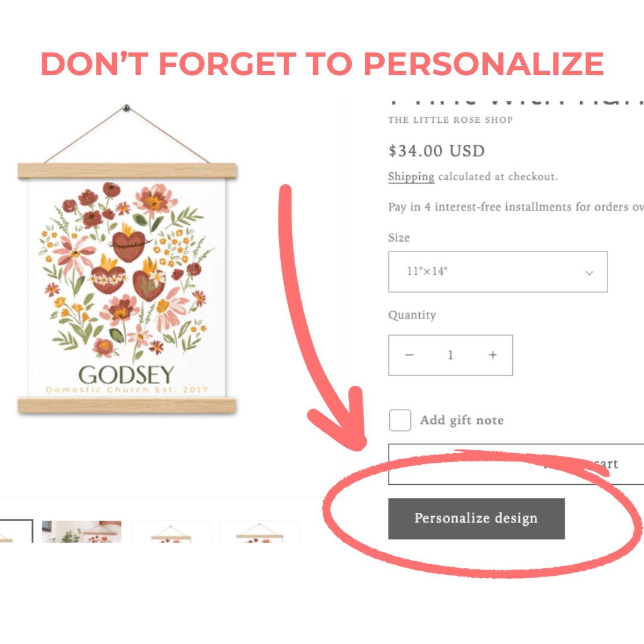Screen dimensions: 644x644
Task: Select the third product thumbnail
Action: (171, 531)
